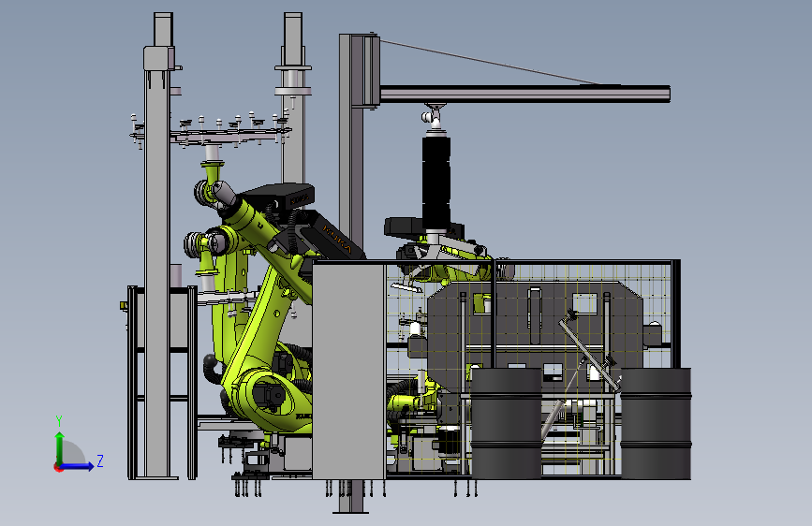The height and width of the screenshot is (526, 812).
Task: Select the right black barrel drum
Action: click(656, 423)
